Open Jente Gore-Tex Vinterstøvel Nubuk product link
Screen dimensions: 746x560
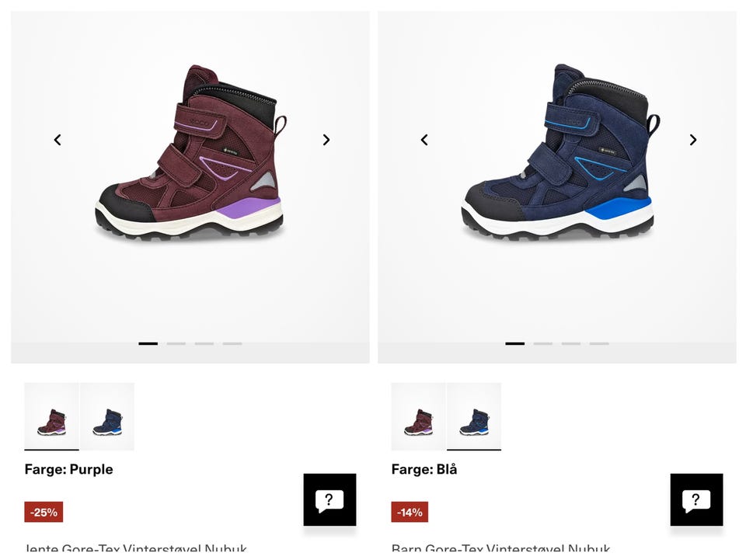(136, 548)
